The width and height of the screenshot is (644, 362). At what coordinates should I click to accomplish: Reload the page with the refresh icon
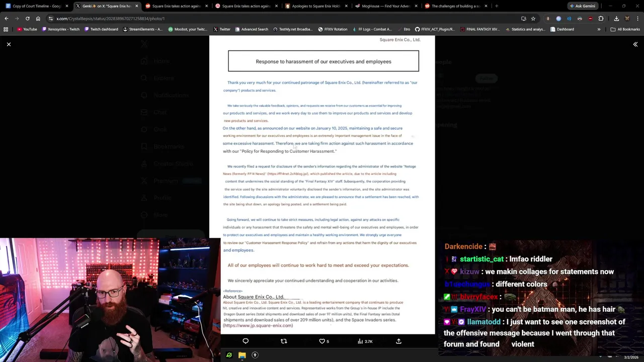27,19
